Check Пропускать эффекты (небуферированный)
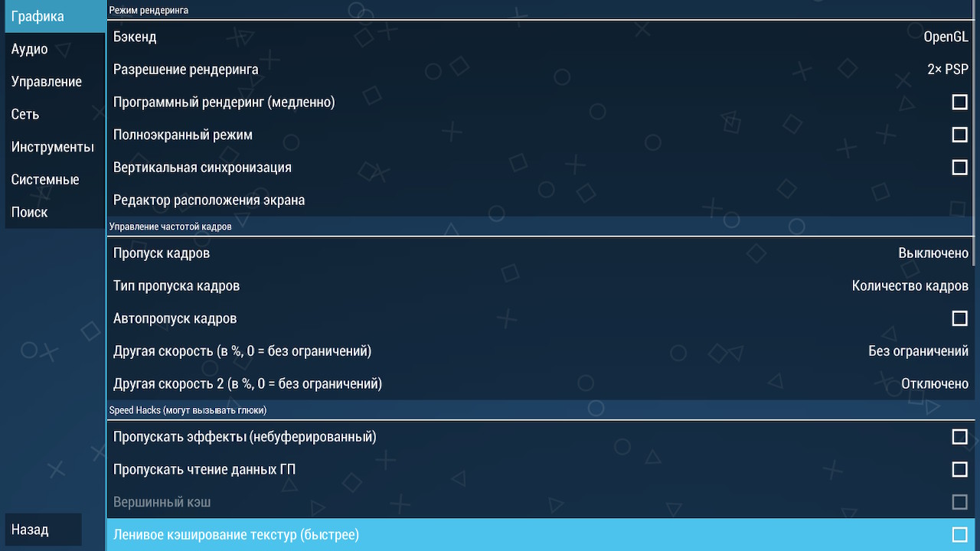The width and height of the screenshot is (980, 551). (959, 437)
